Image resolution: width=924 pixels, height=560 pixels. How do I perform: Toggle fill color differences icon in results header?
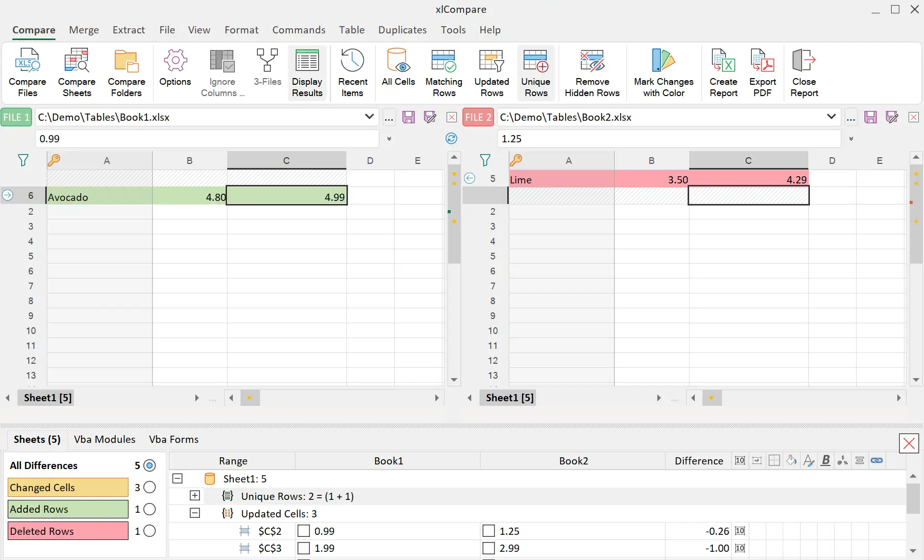point(791,460)
